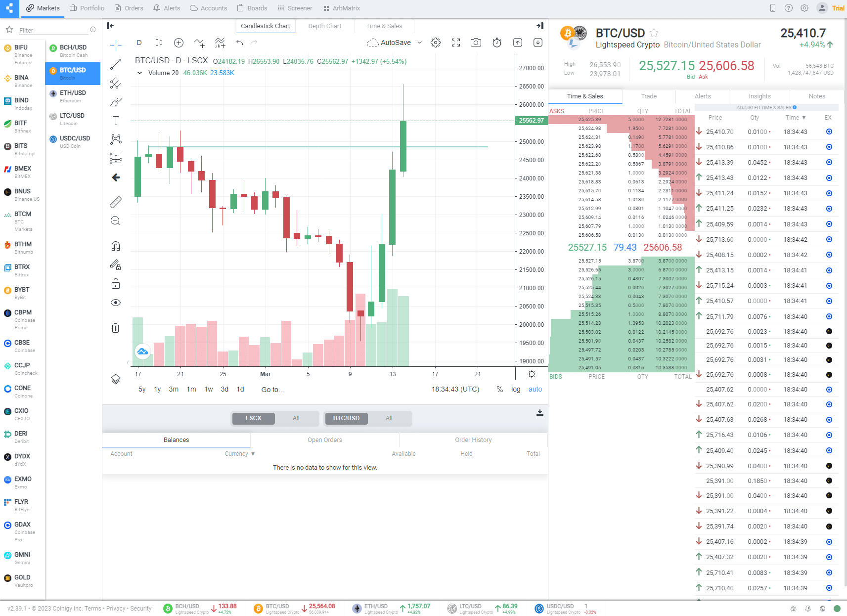This screenshot has width=847, height=616.
Task: Open the time axis settings gear
Action: (532, 374)
